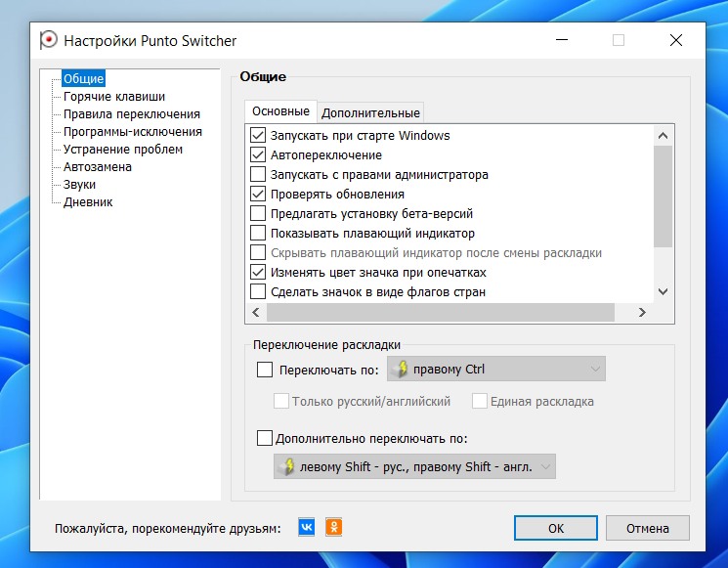This screenshot has width=728, height=568.
Task: Open the 'Дневник' settings section
Action: [88, 202]
